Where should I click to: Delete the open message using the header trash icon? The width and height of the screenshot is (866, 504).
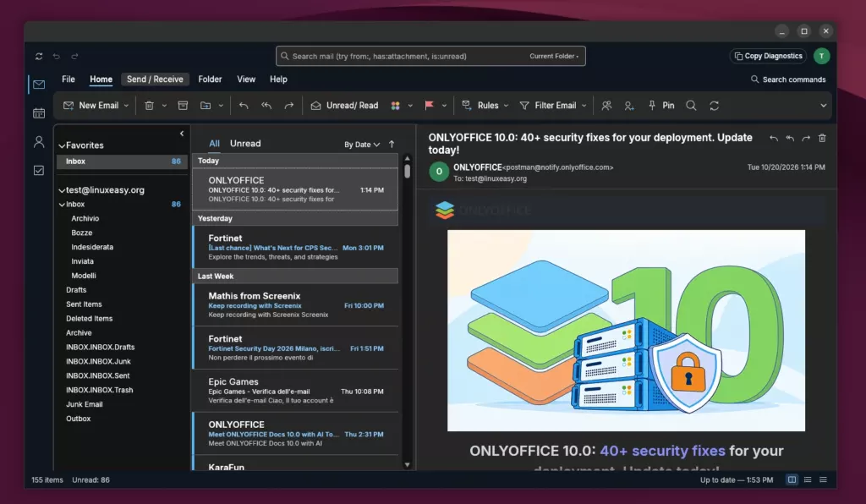[822, 138]
